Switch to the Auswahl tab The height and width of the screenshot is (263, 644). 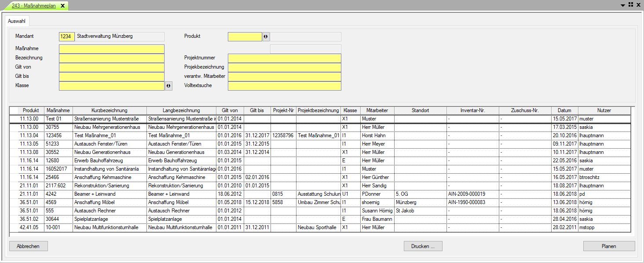17,21
